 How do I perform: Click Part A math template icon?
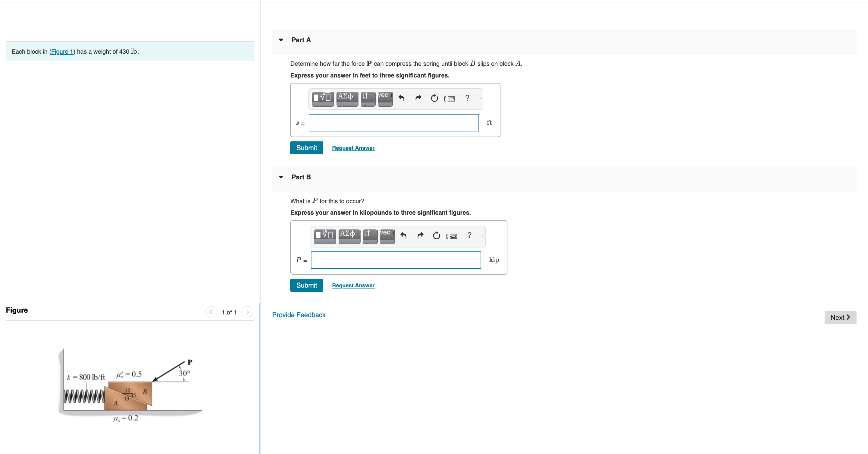click(x=323, y=98)
